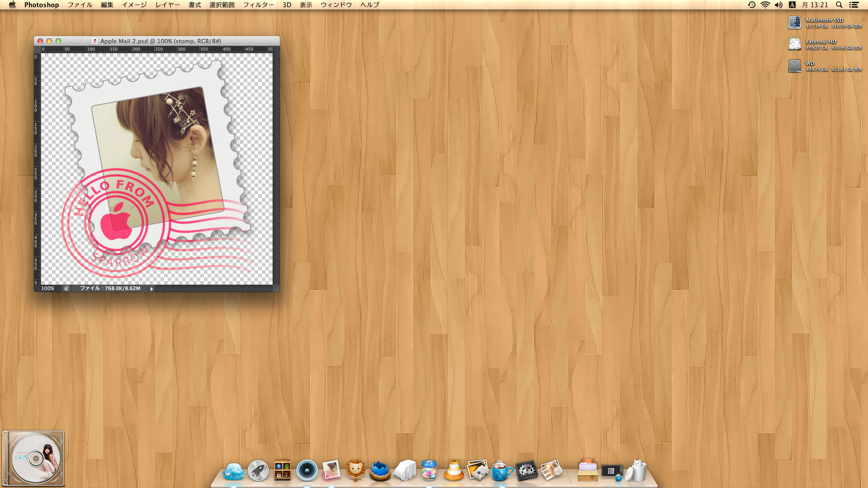
Task: Open the Preview photos loupe dock icon
Action: coord(551,470)
